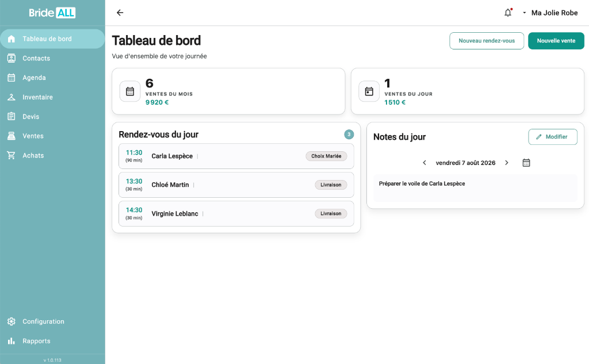
Task: Click Modifier button for notes
Action: click(553, 137)
